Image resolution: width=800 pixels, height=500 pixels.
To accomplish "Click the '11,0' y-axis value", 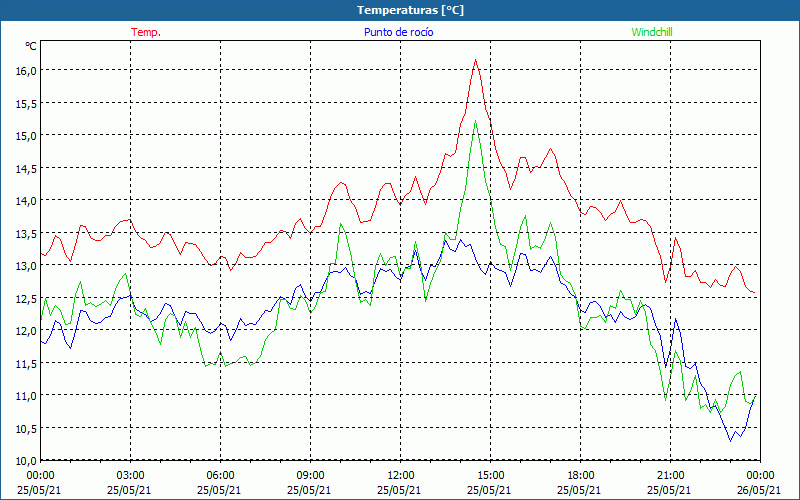I will coord(27,396).
